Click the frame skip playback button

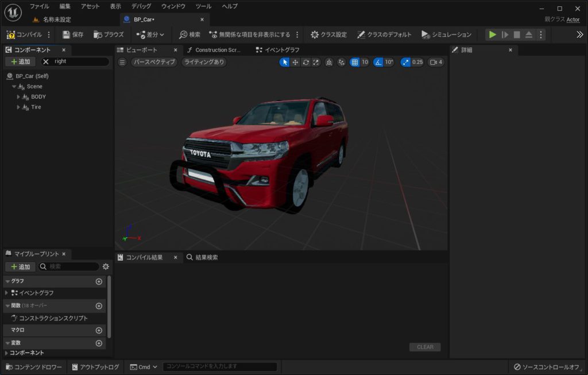point(505,34)
